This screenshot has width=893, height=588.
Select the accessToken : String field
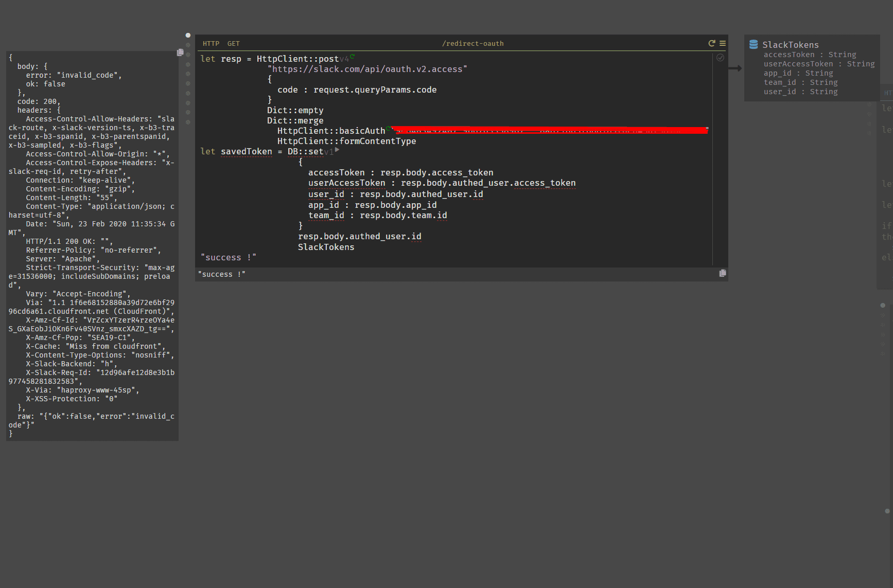click(x=810, y=55)
